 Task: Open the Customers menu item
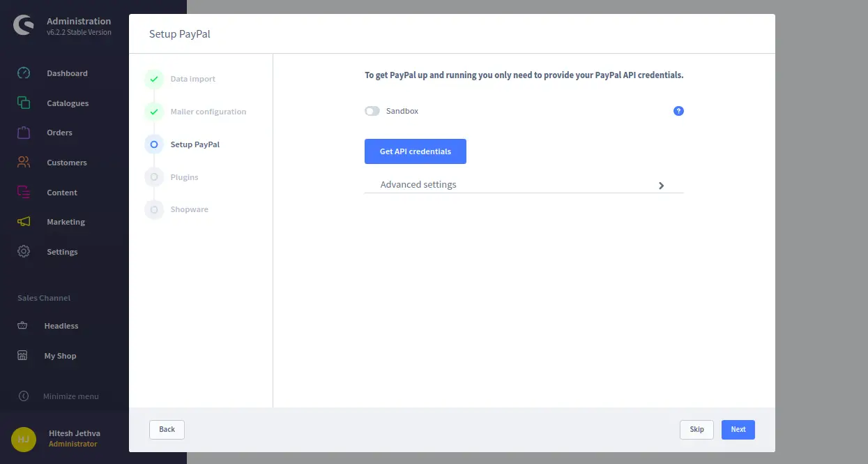(x=67, y=163)
